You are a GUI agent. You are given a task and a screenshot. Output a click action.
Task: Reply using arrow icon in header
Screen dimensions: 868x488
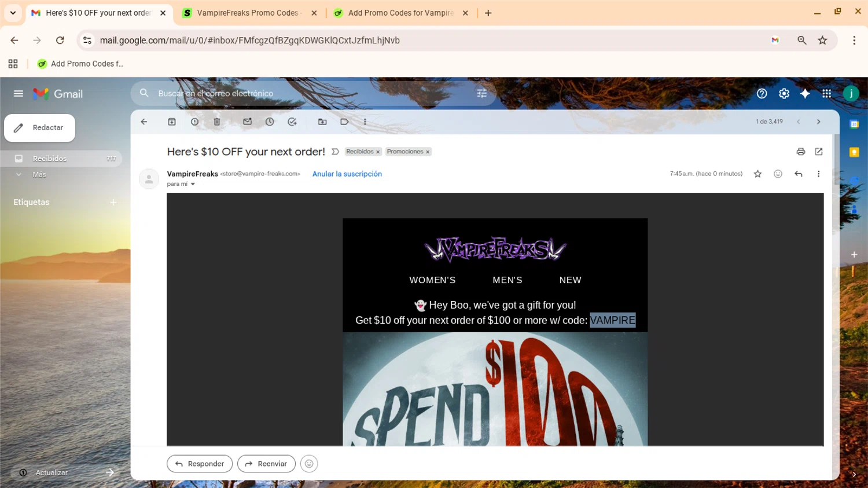click(799, 174)
